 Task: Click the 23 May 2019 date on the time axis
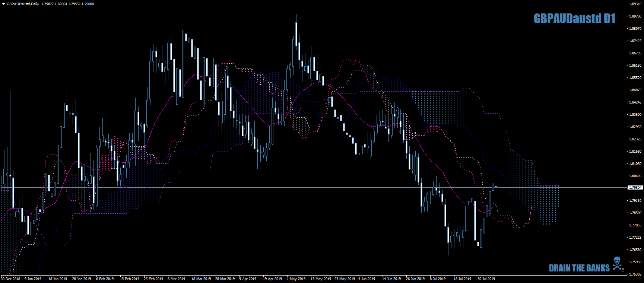click(345, 279)
